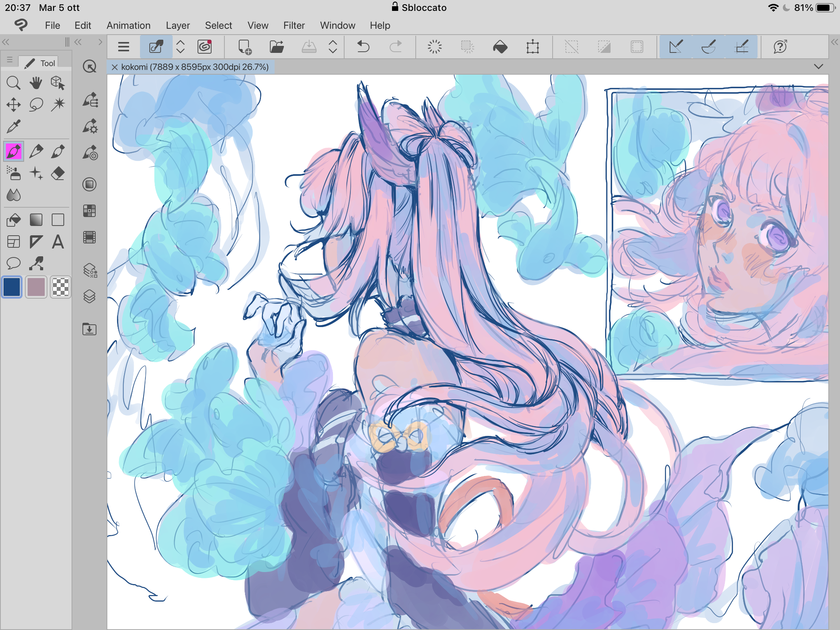840x630 pixels.
Task: Select the Decoration sparkle tool
Action: click(36, 173)
